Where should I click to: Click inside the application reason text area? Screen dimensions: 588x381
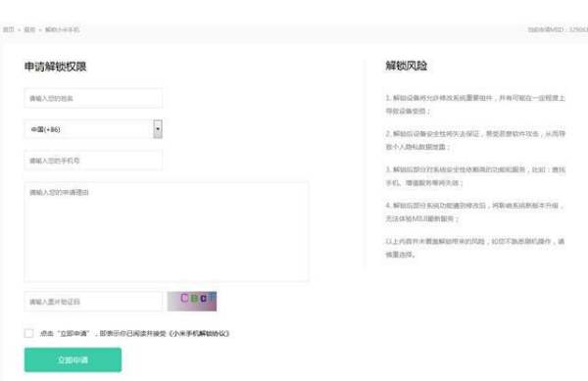coord(167,231)
